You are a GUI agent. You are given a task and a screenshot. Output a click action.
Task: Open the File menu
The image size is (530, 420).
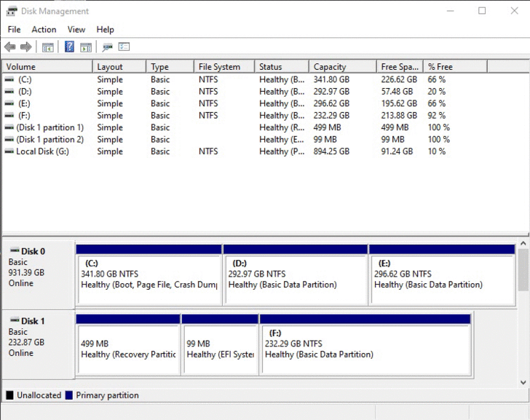tap(14, 30)
